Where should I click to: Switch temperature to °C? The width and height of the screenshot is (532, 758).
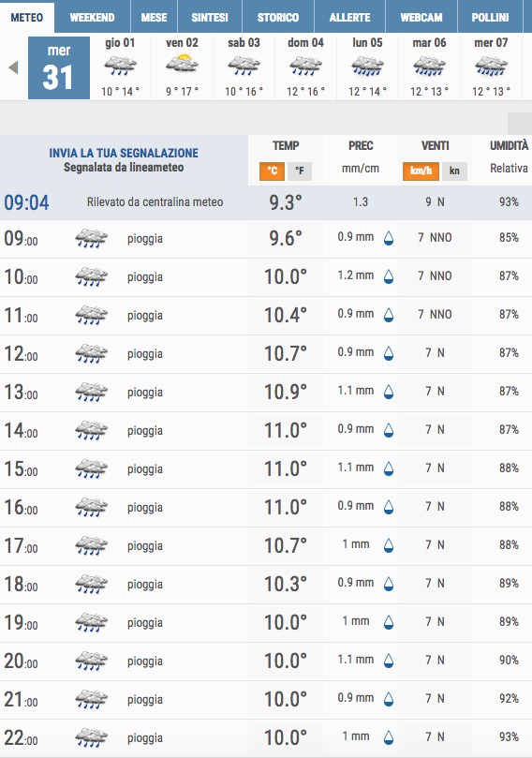tap(272, 171)
